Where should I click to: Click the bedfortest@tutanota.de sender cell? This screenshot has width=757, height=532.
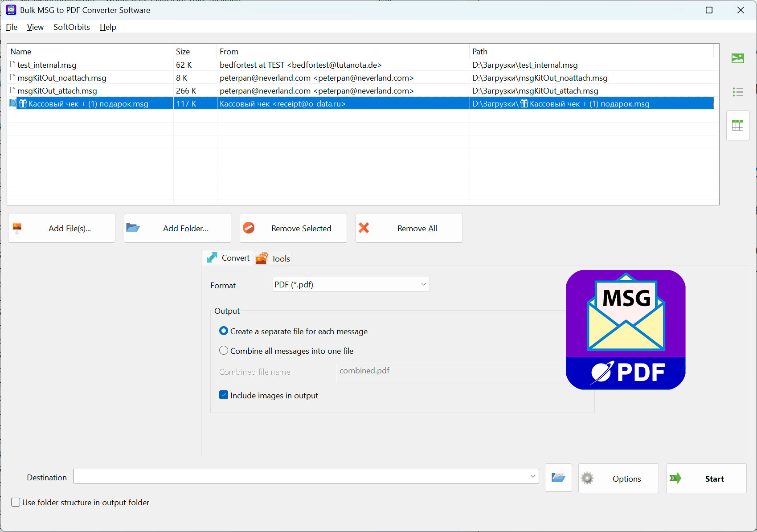[301, 65]
